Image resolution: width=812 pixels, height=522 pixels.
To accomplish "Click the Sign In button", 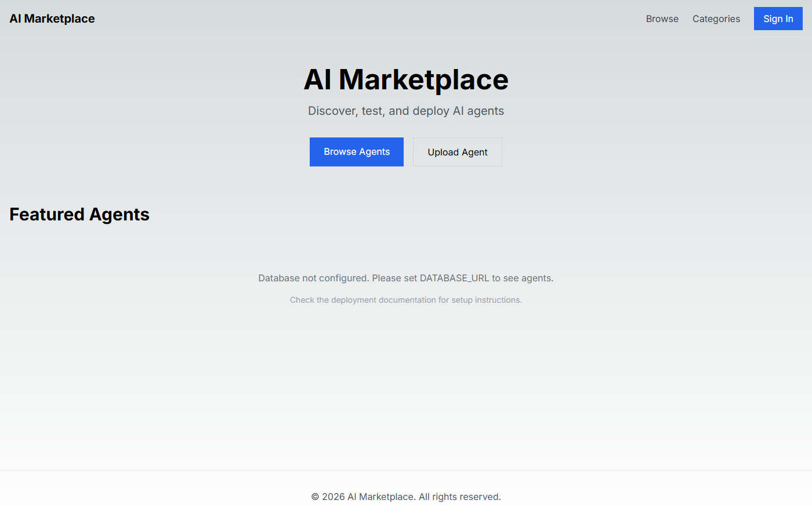I will [x=778, y=18].
